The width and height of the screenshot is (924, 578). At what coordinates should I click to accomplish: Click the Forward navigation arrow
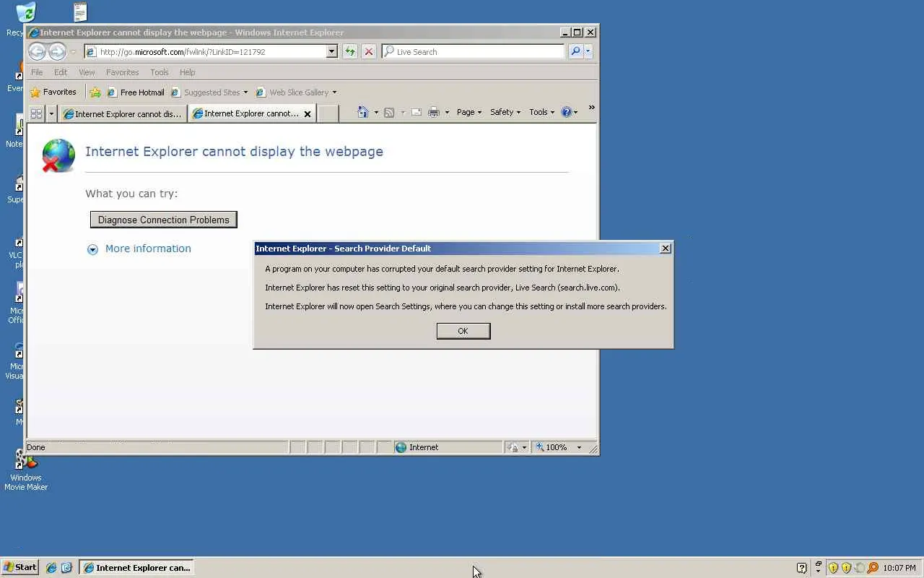point(58,51)
